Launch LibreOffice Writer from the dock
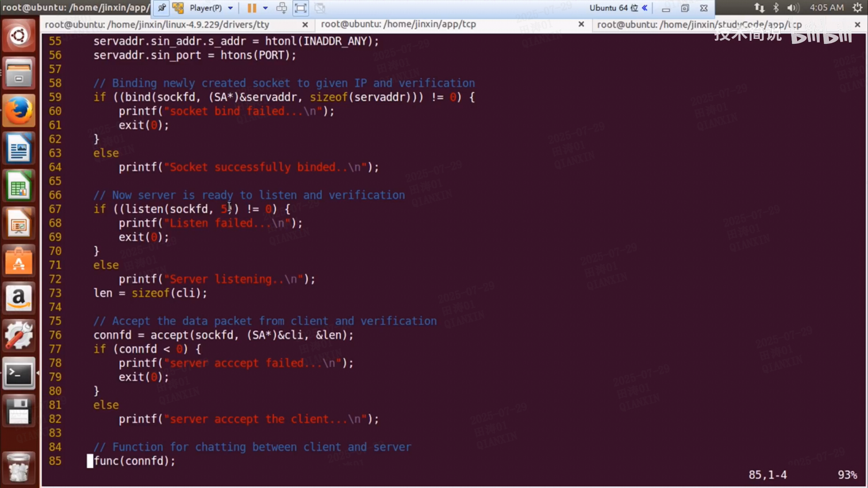Image resolution: width=868 pixels, height=488 pixels. [x=19, y=148]
